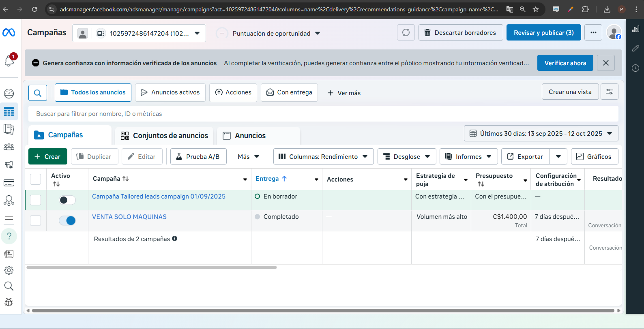The width and height of the screenshot is (644, 329).
Task: Open the search magnifier in filter bar
Action: pos(38,93)
